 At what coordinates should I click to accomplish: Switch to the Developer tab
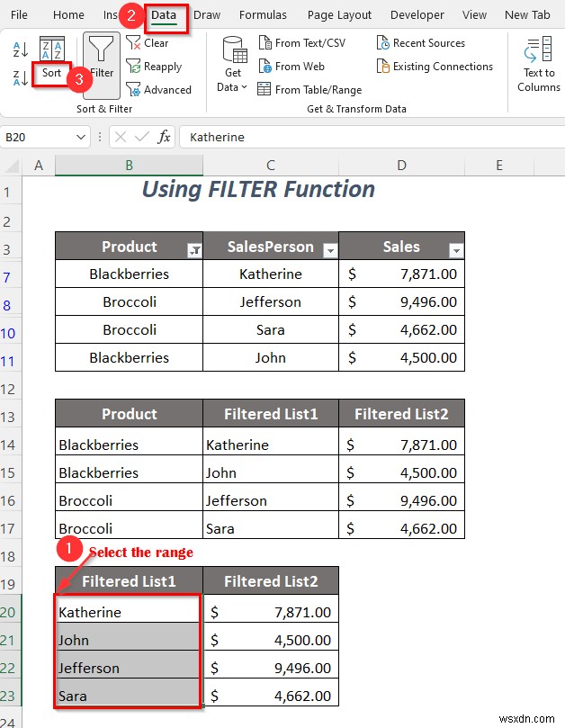click(x=417, y=15)
